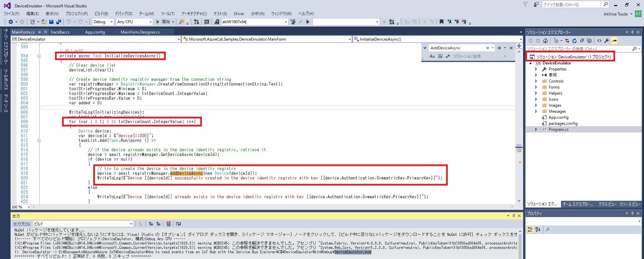Collapse the DeviceEmulator project node
The image size is (644, 259).
pyautogui.click(x=531, y=63)
